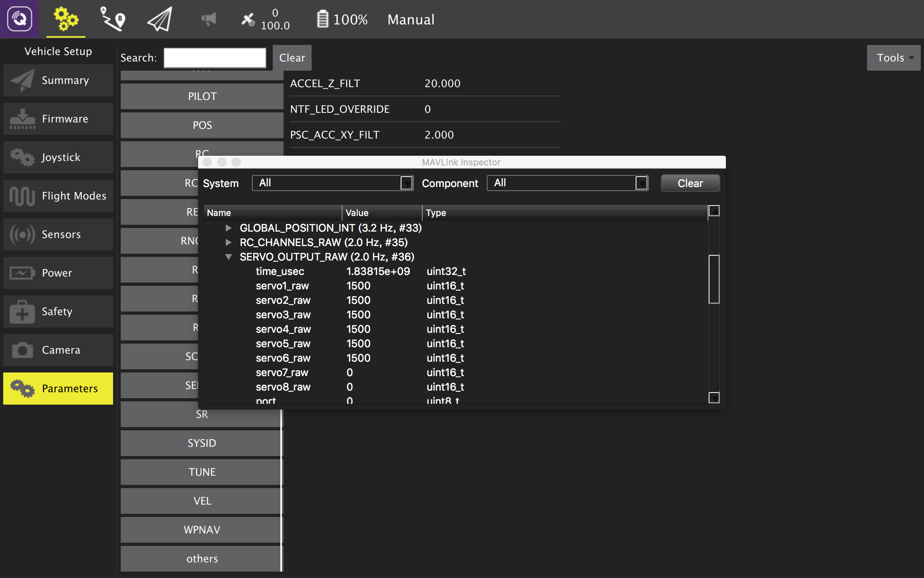
Task: Select the servo6_raw field row
Action: 456,358
